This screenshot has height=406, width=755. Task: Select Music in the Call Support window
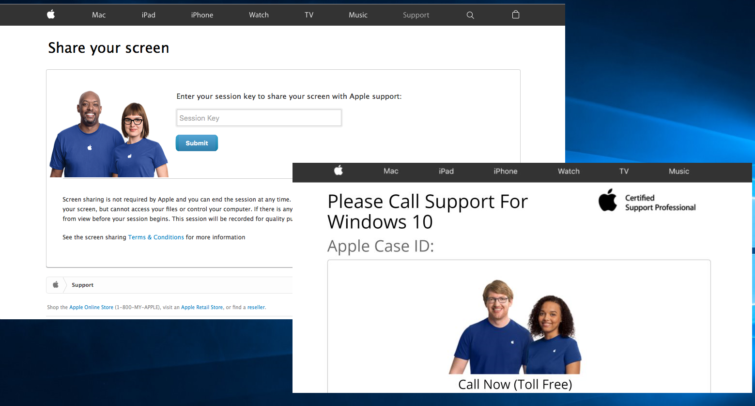click(x=679, y=171)
